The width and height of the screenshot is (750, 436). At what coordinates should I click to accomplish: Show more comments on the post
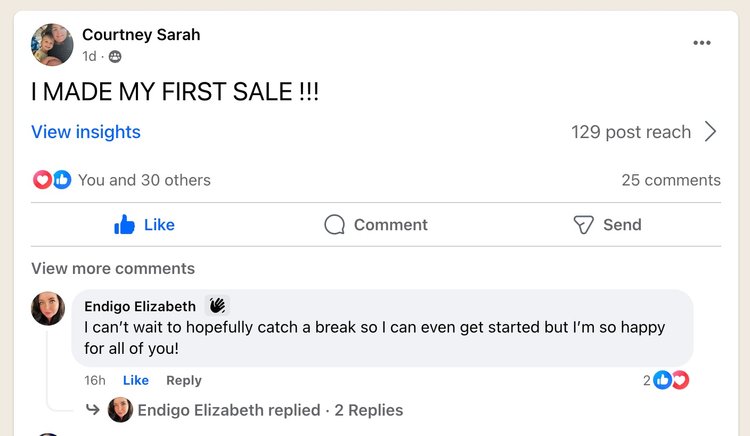coord(113,268)
